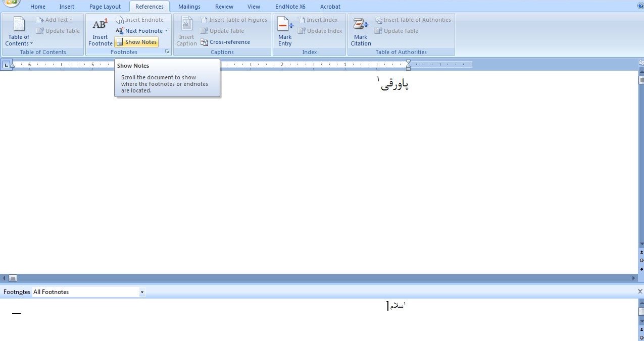Open the Footnotes dialog launcher

(x=167, y=52)
